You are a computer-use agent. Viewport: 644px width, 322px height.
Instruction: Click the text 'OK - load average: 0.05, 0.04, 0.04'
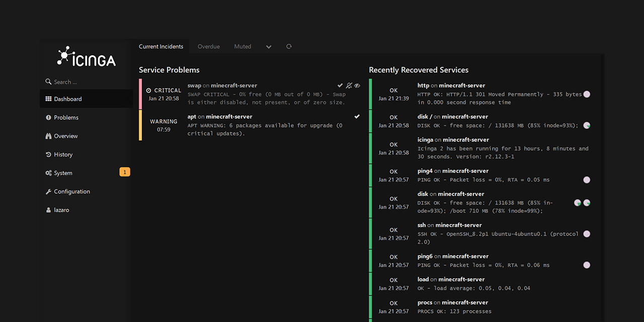[474, 288]
